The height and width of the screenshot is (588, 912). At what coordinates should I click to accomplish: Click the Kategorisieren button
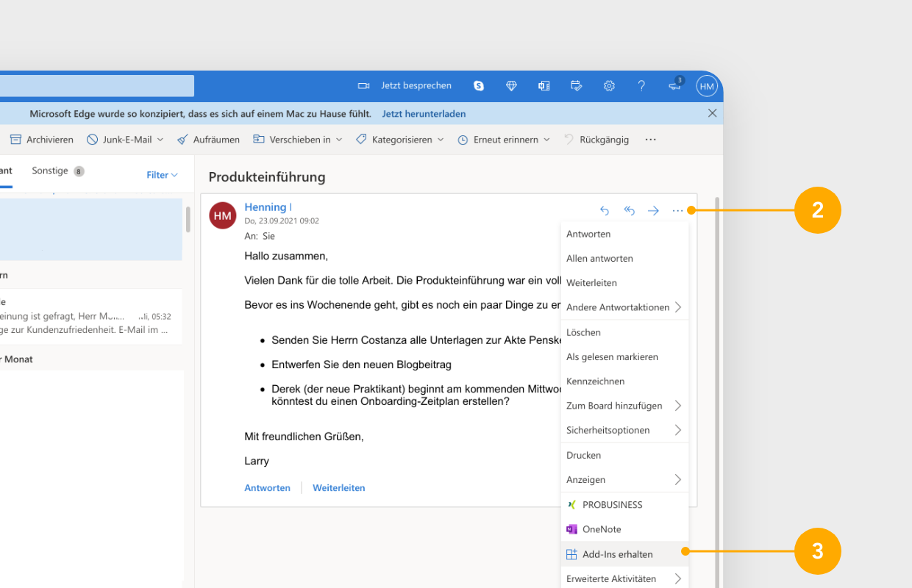click(x=394, y=140)
